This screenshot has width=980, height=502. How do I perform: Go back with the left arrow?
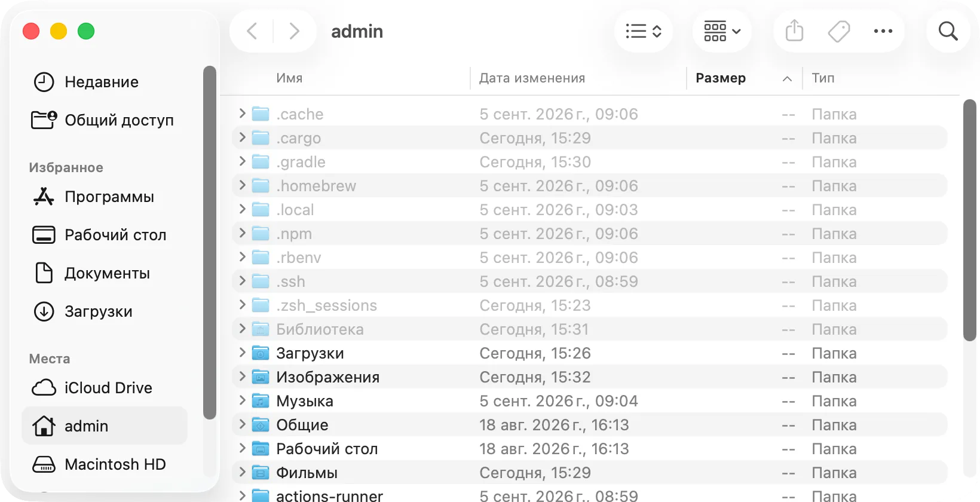click(x=252, y=31)
